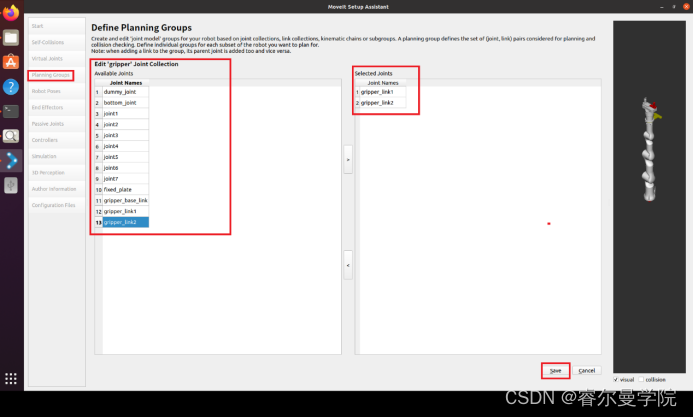The image size is (693, 417).
Task: Open the Author Information step
Action: (x=57, y=189)
